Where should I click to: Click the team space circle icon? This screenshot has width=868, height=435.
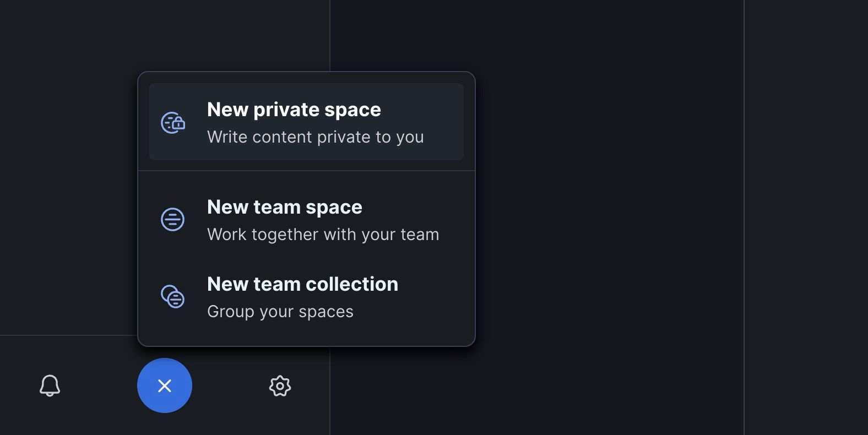pos(172,220)
